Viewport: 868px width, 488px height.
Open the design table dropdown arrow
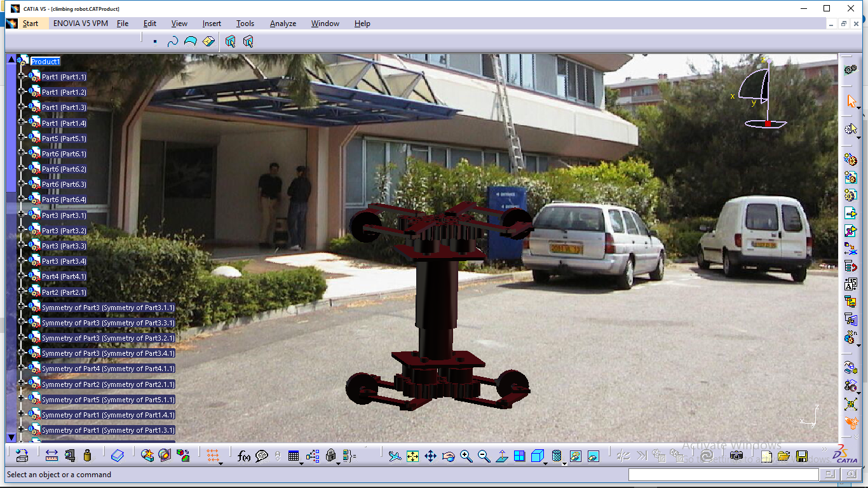[301, 464]
